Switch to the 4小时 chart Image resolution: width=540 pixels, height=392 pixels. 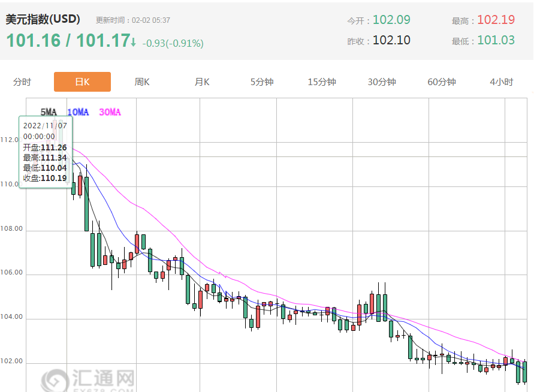[x=502, y=82]
